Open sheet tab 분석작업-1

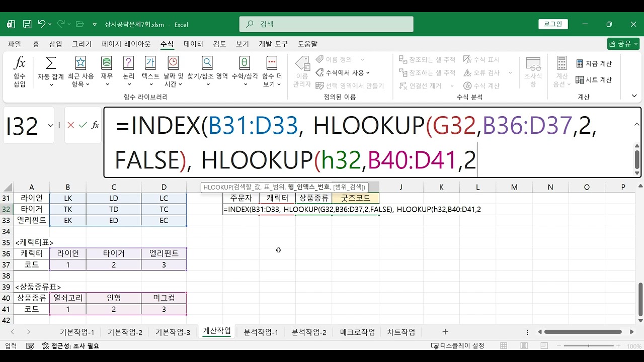coord(261,332)
